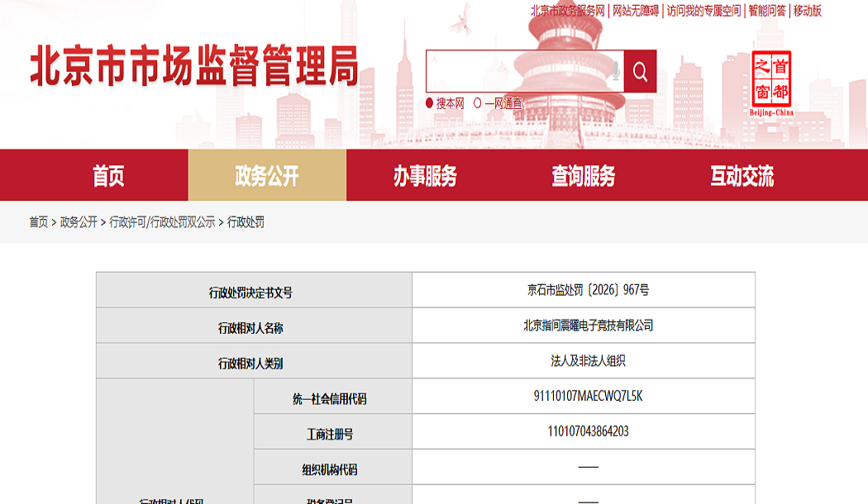Image resolution: width=868 pixels, height=504 pixels.
Task: Click the 北京市市场监督管理局 site title
Action: coord(194,66)
